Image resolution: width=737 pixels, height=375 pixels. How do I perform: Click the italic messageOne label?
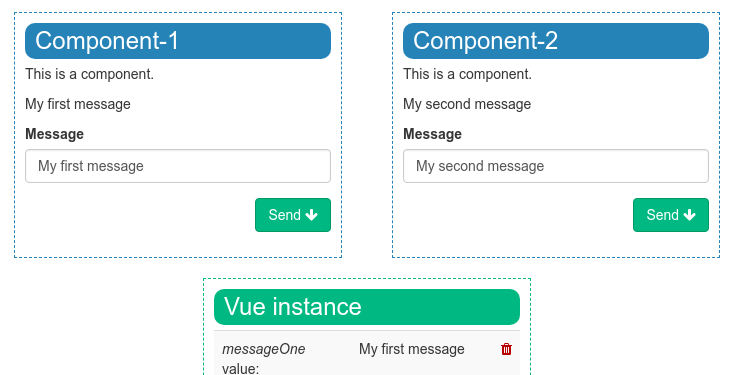pyautogui.click(x=264, y=349)
